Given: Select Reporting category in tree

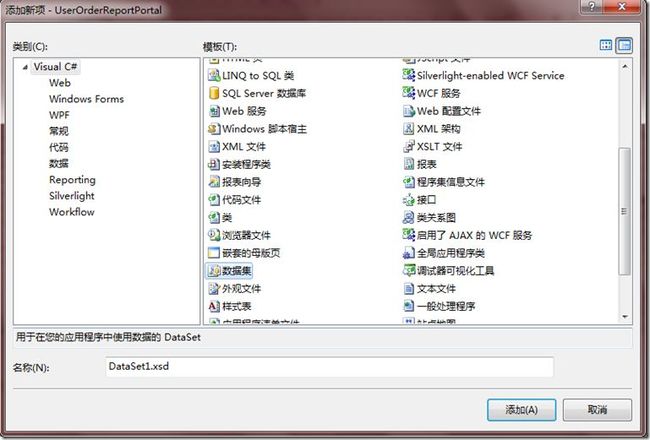Looking at the screenshot, I should (72, 180).
